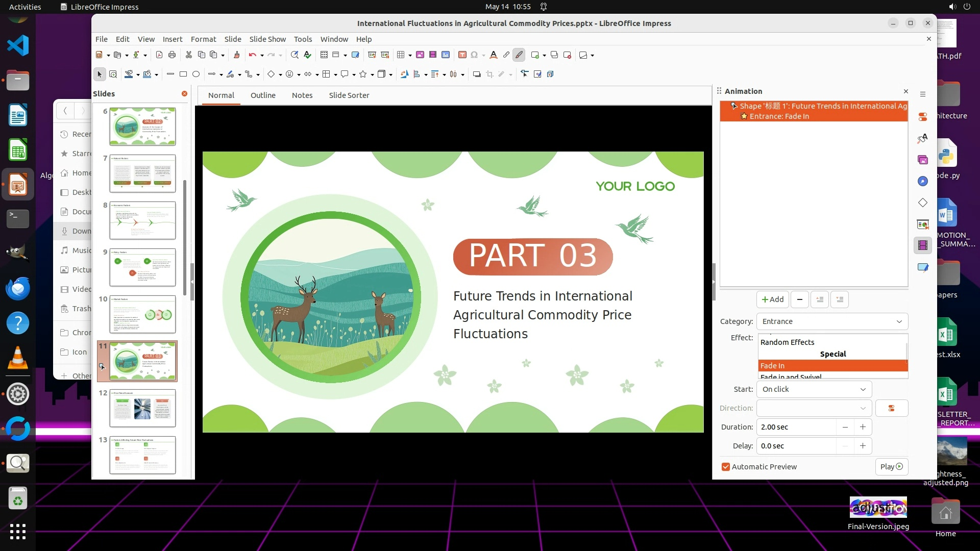Click the Insert Chart toolbar icon
The image size is (980, 551).
(446, 55)
